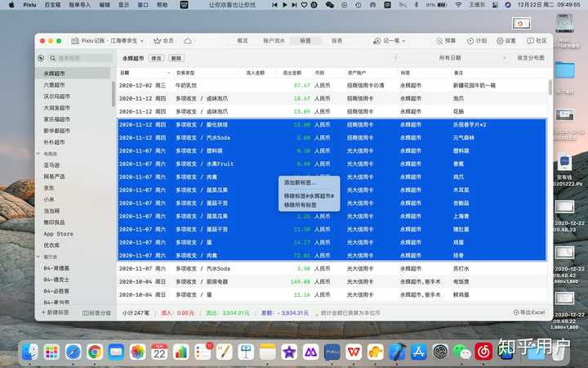Image resolution: width=588 pixels, height=368 pixels.
Task: Open the 预算 budget tool
Action: [x=446, y=41]
